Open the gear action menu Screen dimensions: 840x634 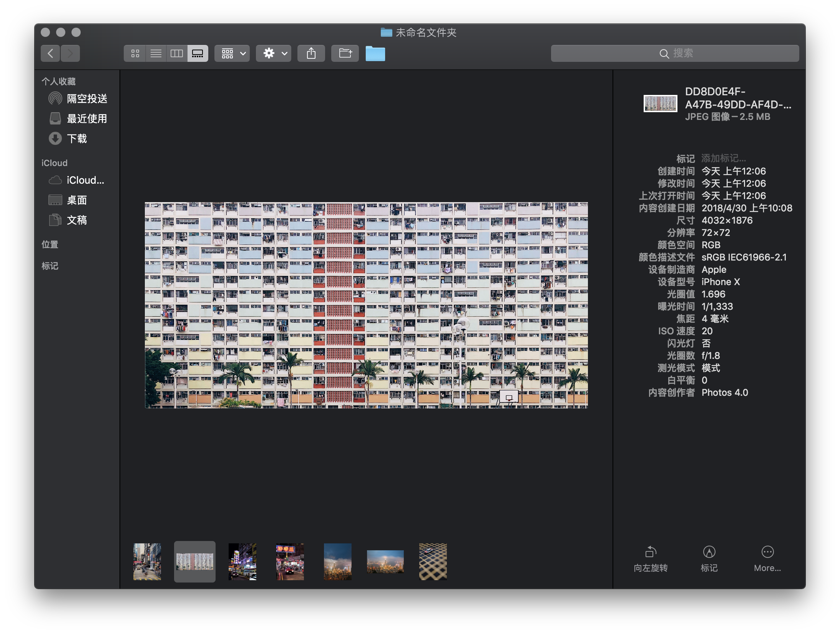(274, 53)
